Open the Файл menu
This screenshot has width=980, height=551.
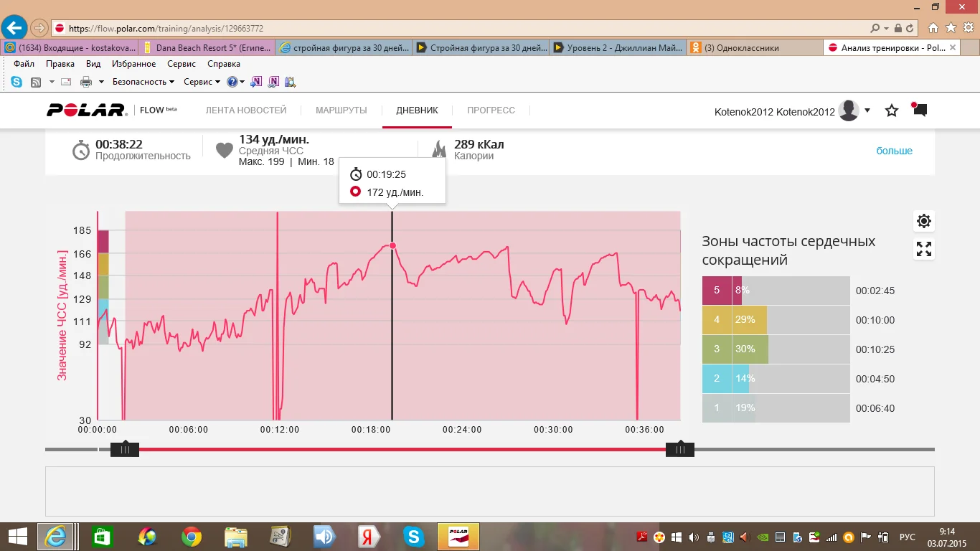point(24,64)
